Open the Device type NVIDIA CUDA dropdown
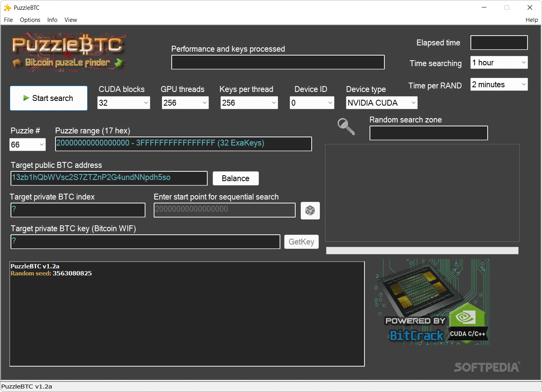The width and height of the screenshot is (542, 392). pyautogui.click(x=382, y=103)
